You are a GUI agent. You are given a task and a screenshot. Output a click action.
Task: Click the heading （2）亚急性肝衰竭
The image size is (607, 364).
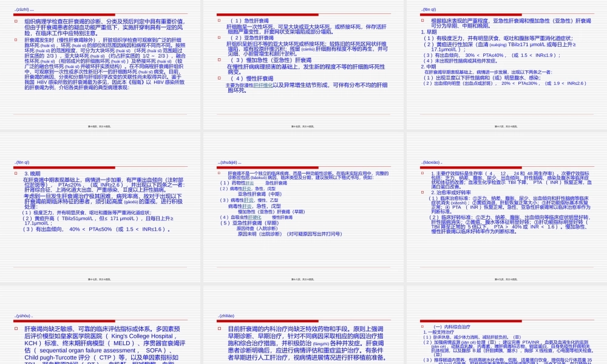pyautogui.click(x=251, y=38)
